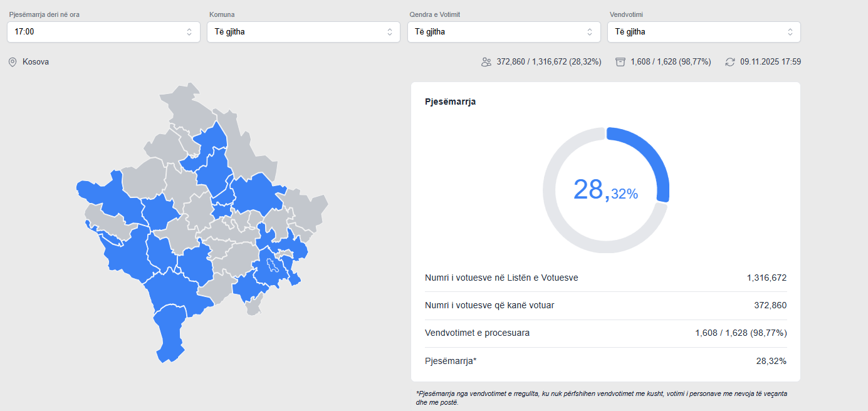Screen dimensions: 868x411
Task: Click the refresh icon beside the timestamp
Action: tap(730, 62)
